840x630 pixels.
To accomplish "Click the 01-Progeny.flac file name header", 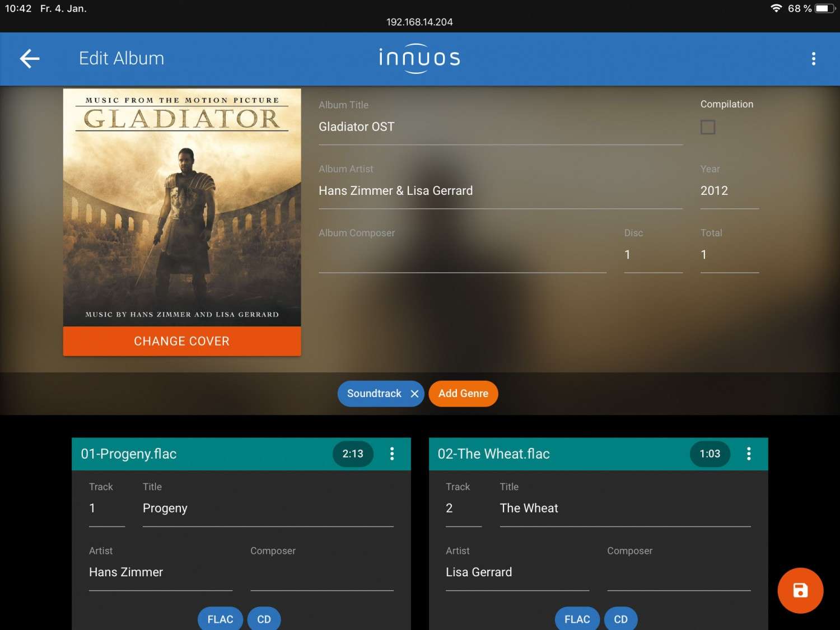I will pyautogui.click(x=129, y=454).
